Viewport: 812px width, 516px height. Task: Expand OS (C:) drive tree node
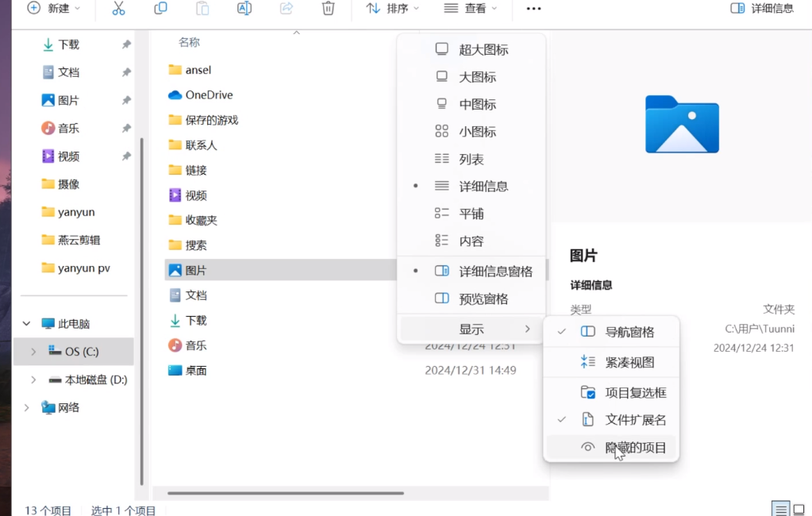tap(33, 352)
